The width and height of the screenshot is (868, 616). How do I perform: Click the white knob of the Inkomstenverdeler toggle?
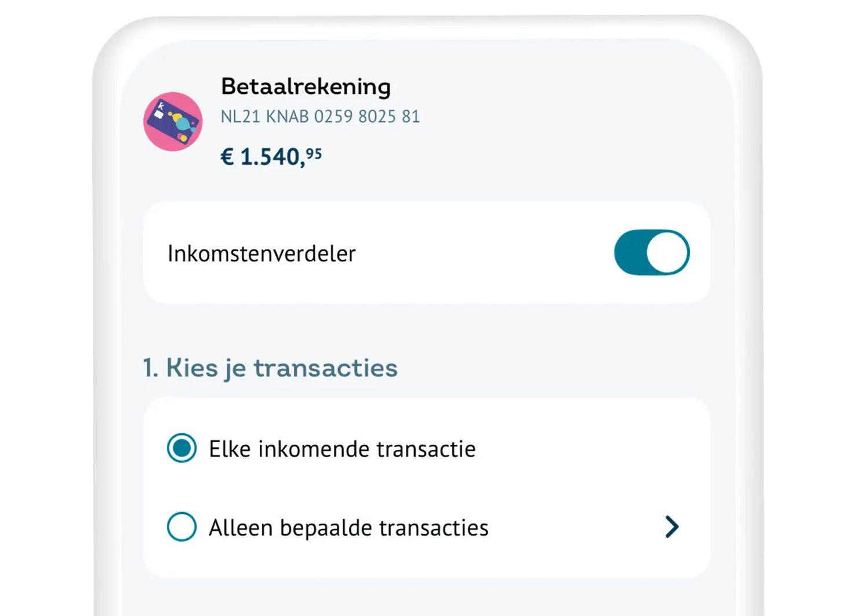pos(667,253)
